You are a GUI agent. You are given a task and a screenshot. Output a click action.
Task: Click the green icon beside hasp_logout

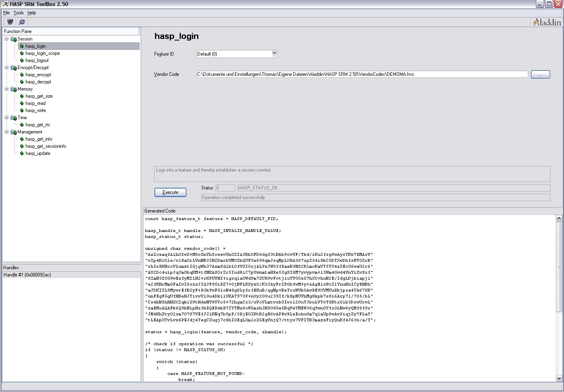[22, 60]
